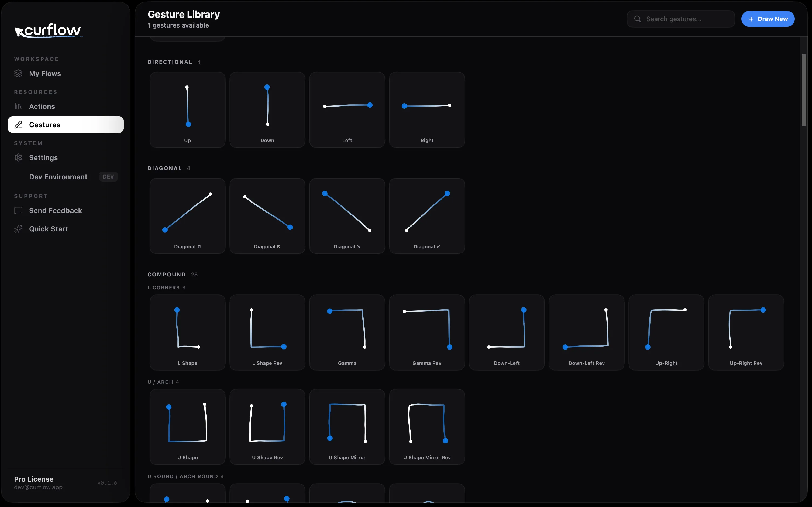Image resolution: width=812 pixels, height=507 pixels.
Task: Select the U Shape Mirror gesture
Action: click(x=347, y=427)
